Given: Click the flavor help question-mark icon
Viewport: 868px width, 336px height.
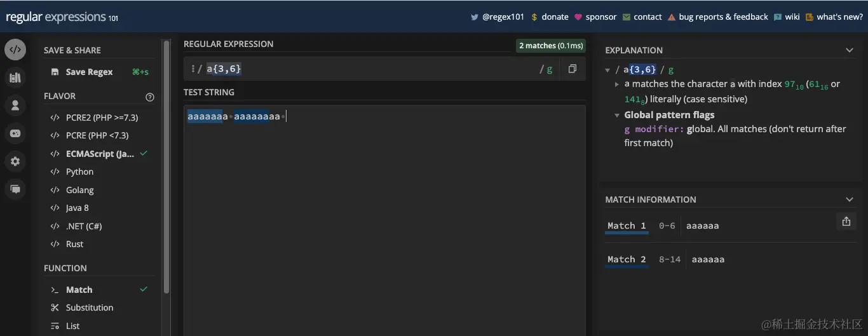Looking at the screenshot, I should pyautogui.click(x=150, y=97).
